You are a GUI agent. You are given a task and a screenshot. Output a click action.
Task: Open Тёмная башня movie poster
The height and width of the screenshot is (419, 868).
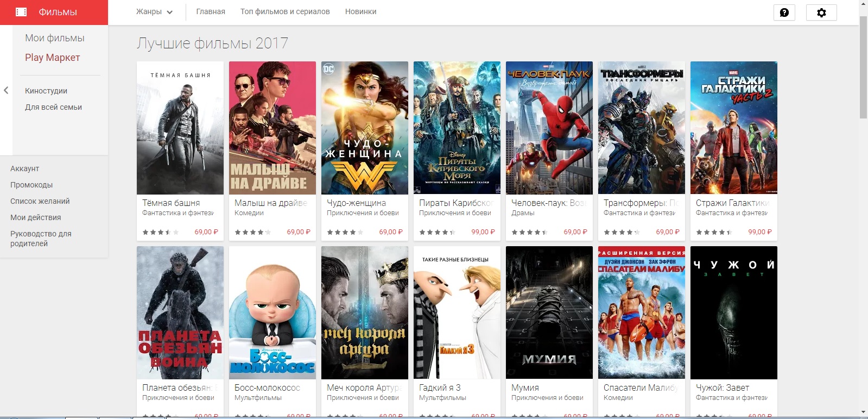point(180,128)
